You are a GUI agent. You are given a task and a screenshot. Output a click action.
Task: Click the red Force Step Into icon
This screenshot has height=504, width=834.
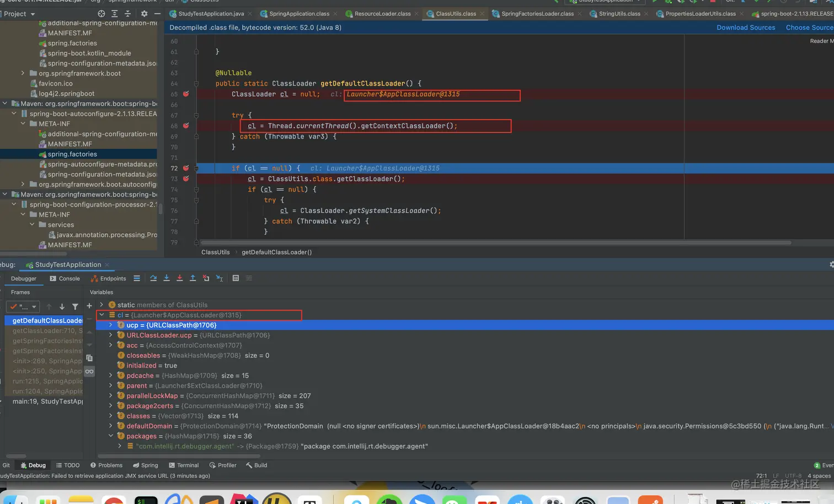[180, 278]
